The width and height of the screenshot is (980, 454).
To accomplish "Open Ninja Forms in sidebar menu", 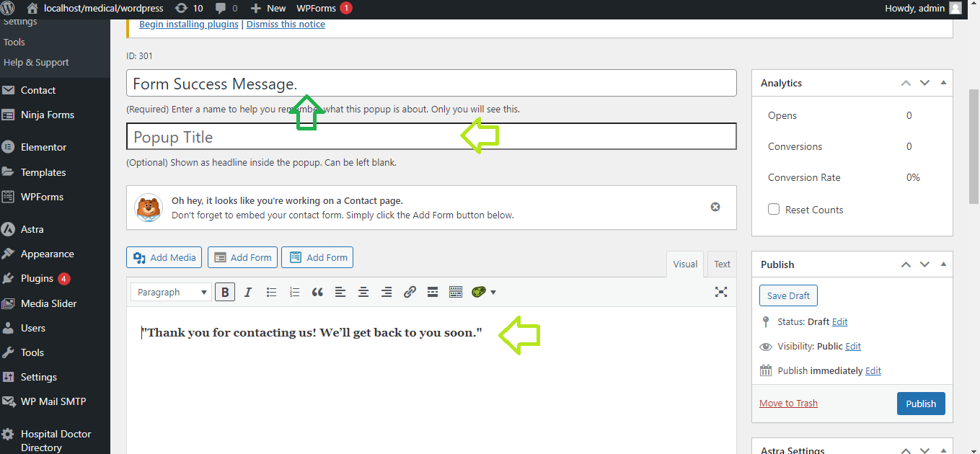I will tap(48, 115).
